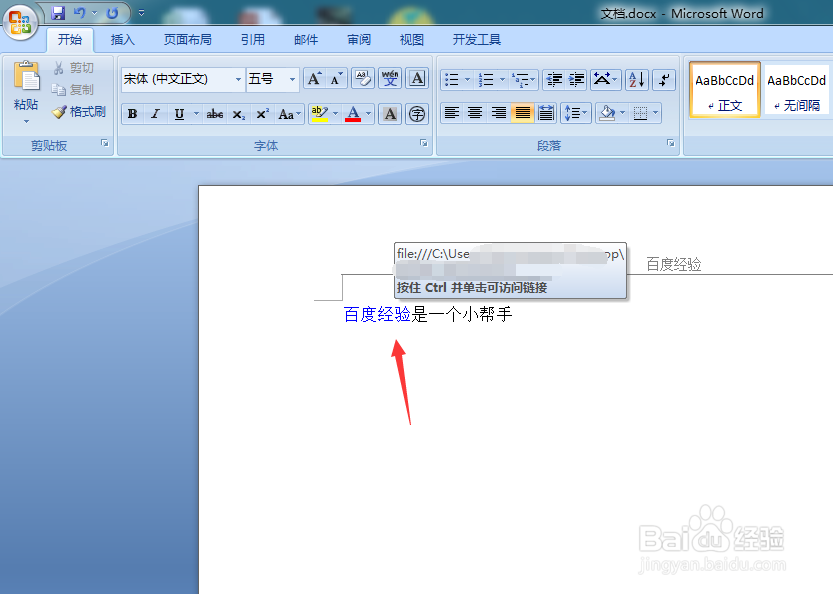Toggle bold formatting
Screen dimensions: 833x594
pyautogui.click(x=133, y=114)
